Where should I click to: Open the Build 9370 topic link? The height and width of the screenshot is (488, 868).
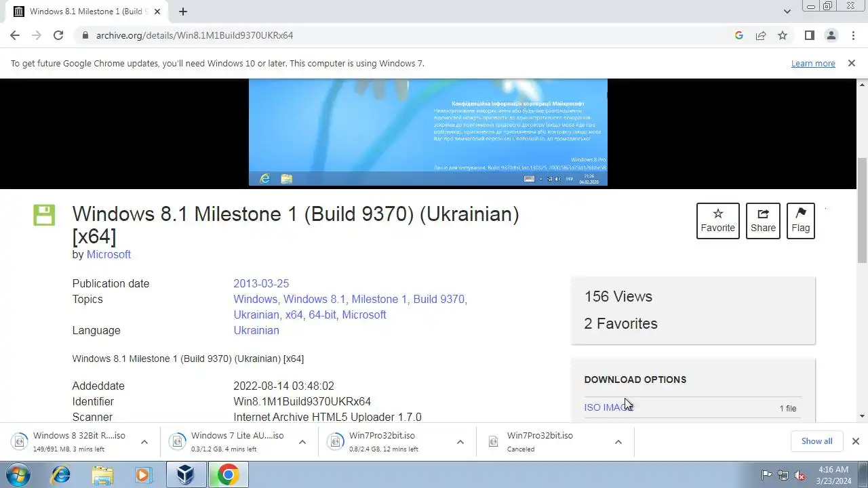[x=439, y=299]
